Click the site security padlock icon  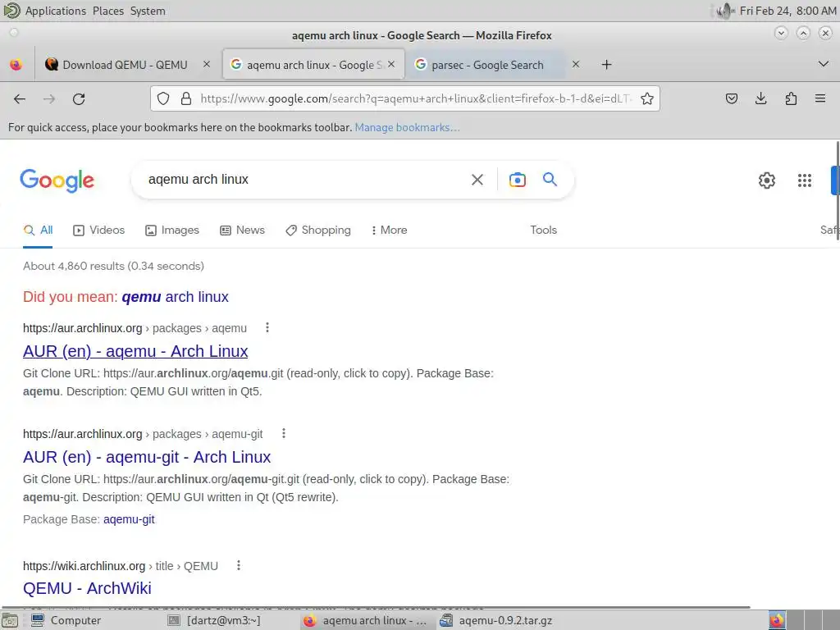[x=186, y=98]
